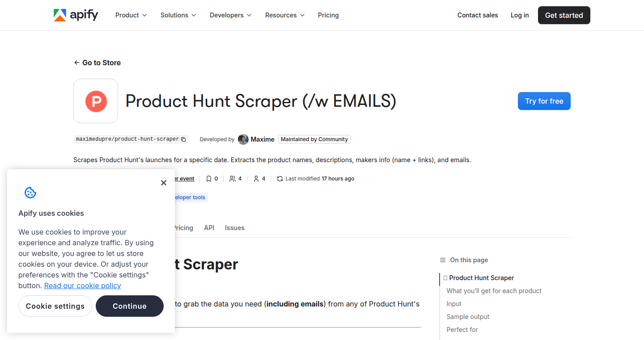Click the back arrow Go to Store
The height and width of the screenshot is (340, 644).
(x=97, y=63)
